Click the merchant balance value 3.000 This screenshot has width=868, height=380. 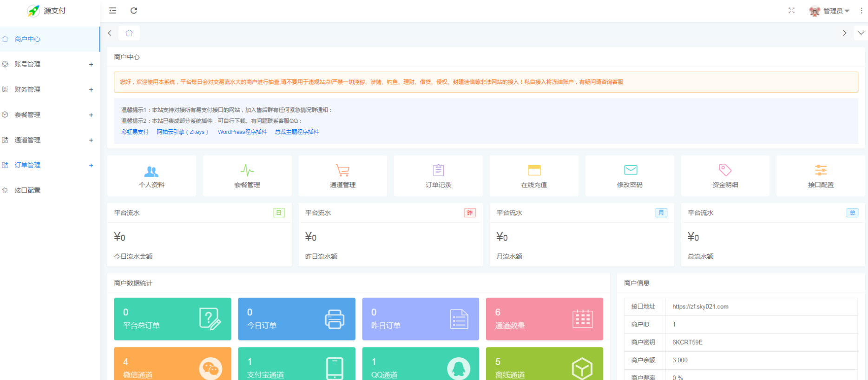pyautogui.click(x=680, y=360)
